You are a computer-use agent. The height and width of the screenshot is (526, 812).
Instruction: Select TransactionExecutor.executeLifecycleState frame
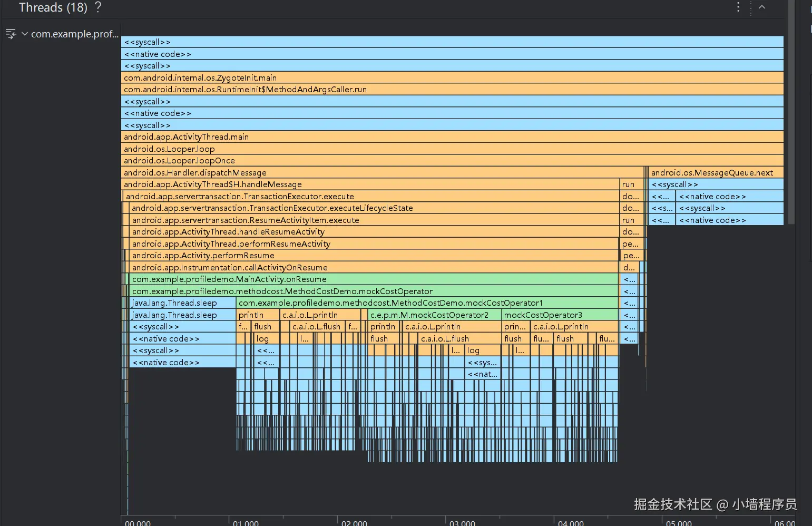tap(374, 208)
